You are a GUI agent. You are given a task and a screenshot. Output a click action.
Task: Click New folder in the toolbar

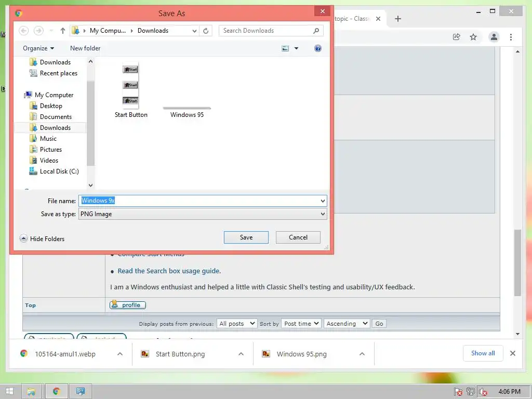[85, 48]
